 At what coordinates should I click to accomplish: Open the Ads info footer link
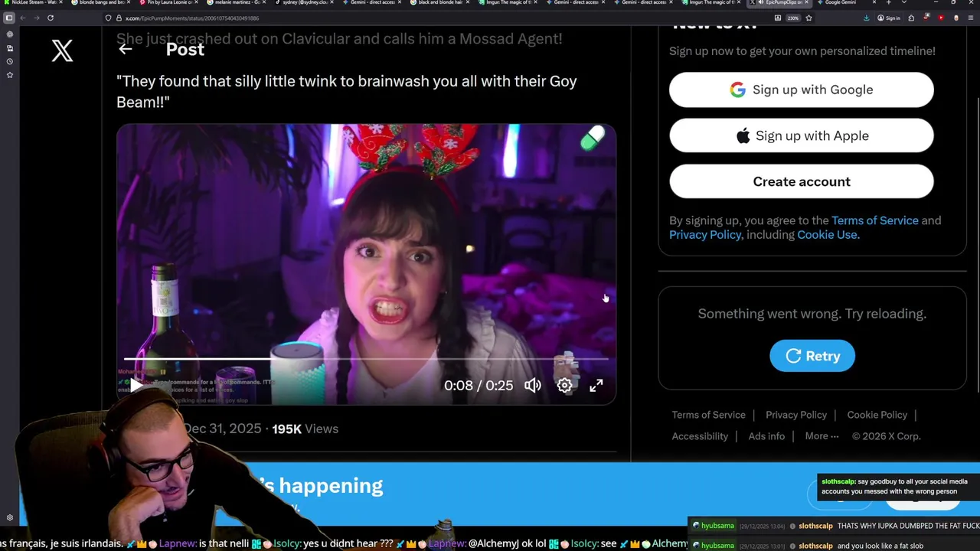coord(766,436)
